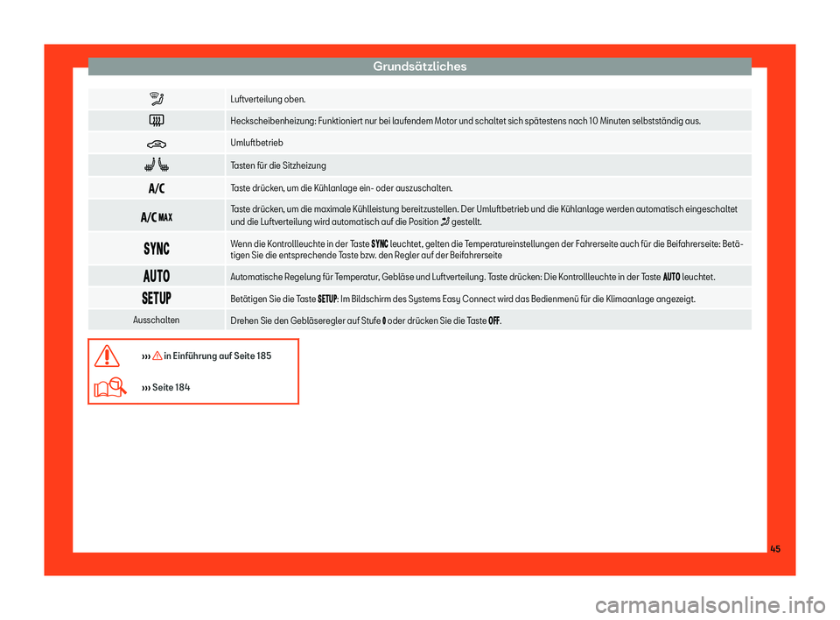The height and width of the screenshot is (620, 840).
Task: Click the inline AUTO symbol after 'Taste'
Action: click(x=671, y=278)
